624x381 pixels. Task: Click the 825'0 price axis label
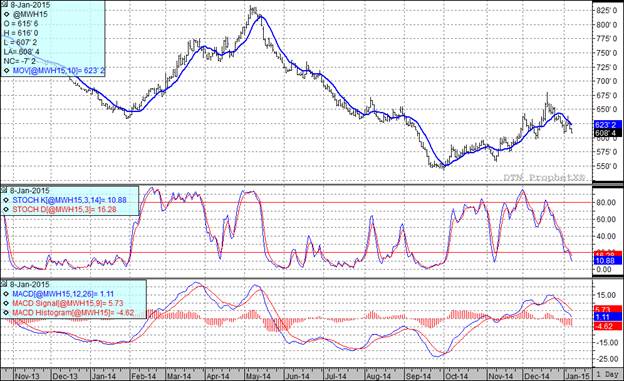tap(606, 10)
